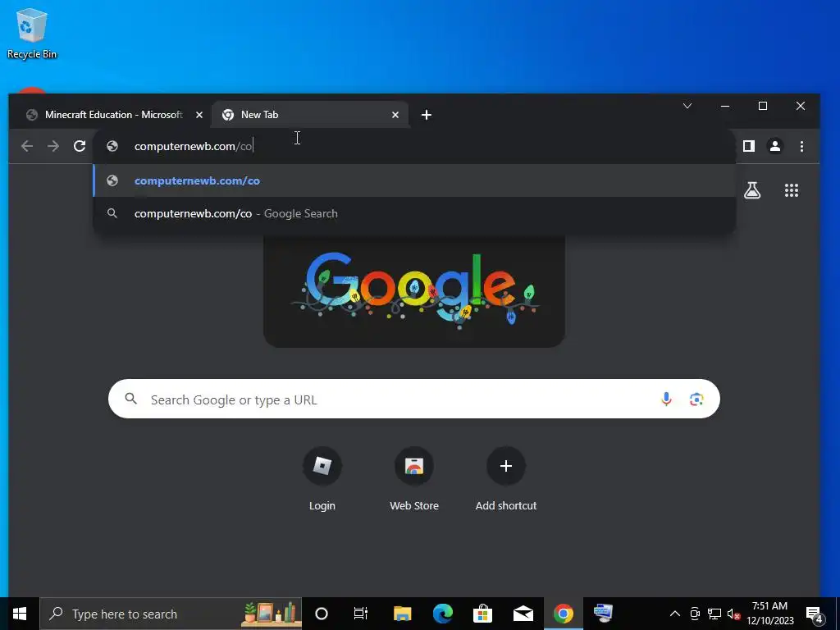Image resolution: width=840 pixels, height=630 pixels.
Task: Choose the computernewb.com/co Google Search suggestion
Action: click(414, 213)
